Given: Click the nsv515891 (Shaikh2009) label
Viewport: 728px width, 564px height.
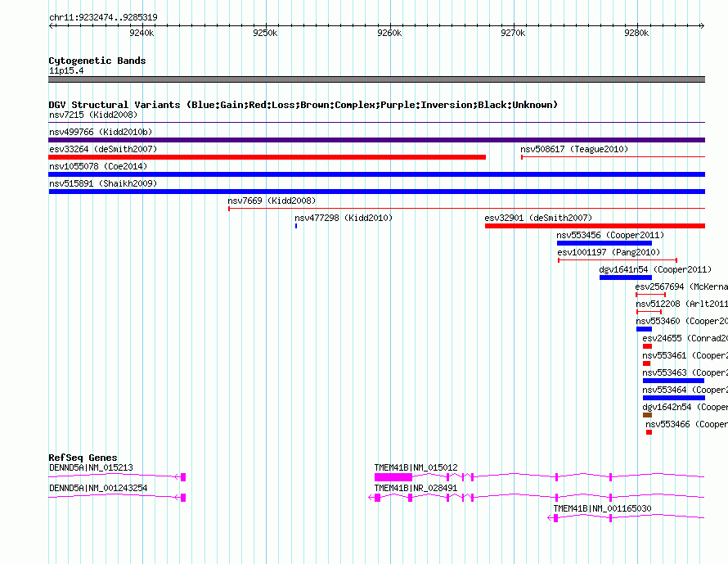Looking at the screenshot, I should [103, 183].
